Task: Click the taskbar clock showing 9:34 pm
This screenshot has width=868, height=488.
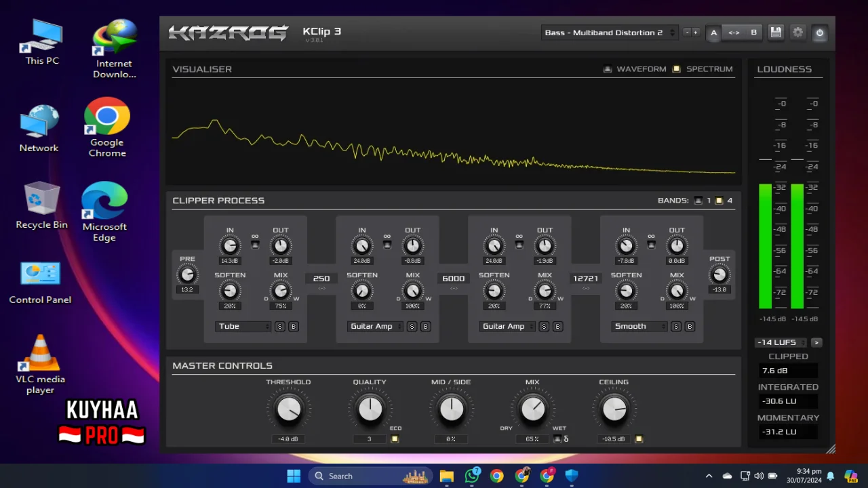Action: tap(804, 476)
